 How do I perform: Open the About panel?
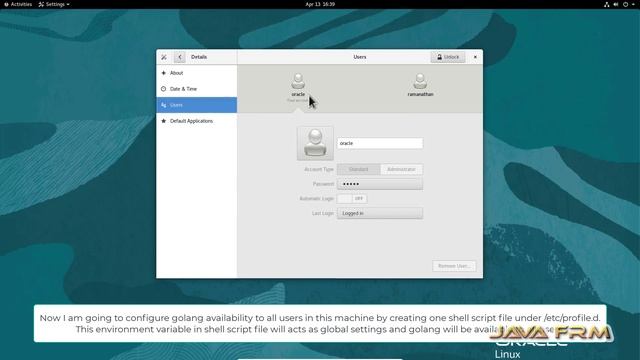(x=196, y=73)
